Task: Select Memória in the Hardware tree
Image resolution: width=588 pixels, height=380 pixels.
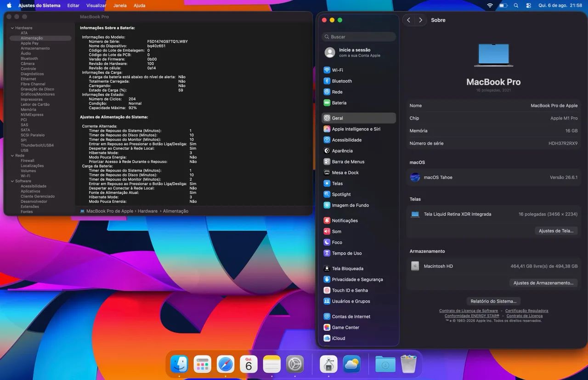Action: coord(28,110)
